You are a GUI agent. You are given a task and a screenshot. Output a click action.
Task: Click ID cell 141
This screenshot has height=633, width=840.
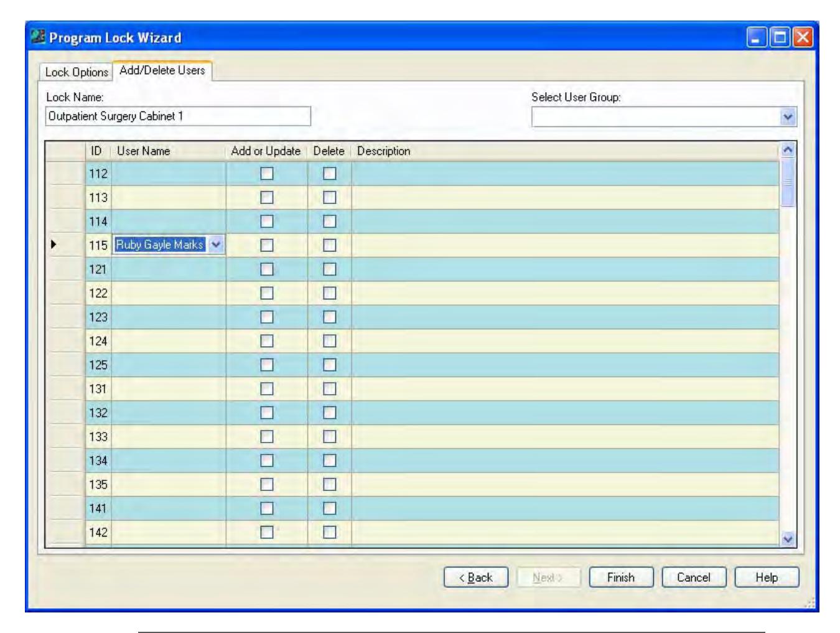coord(98,509)
